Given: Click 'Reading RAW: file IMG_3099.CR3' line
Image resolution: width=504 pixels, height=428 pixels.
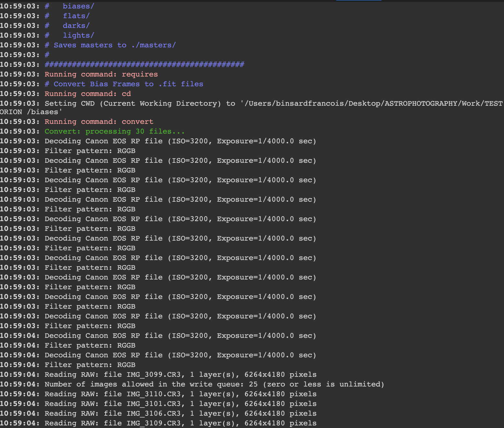Looking at the screenshot, I should click(180, 374).
